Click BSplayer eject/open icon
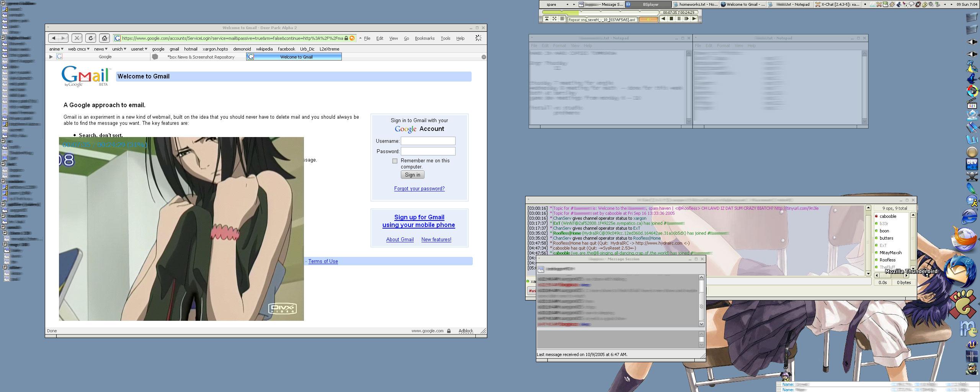 [546, 19]
